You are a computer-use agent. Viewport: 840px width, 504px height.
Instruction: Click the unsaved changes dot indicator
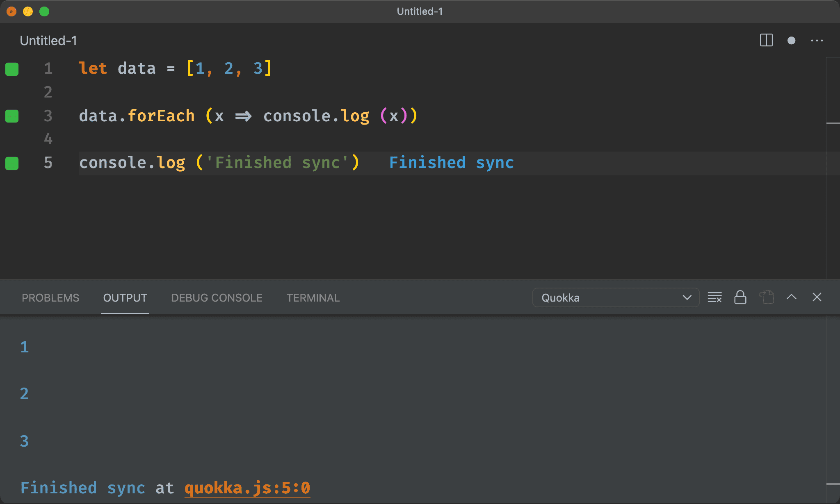point(791,40)
